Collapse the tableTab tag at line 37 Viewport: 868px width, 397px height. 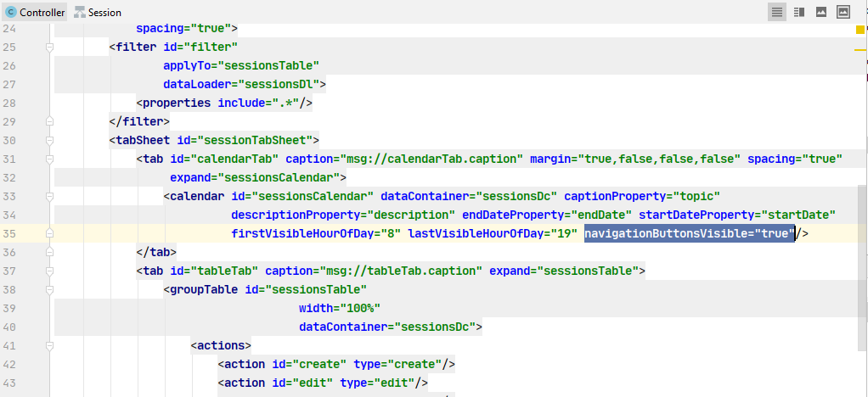click(x=50, y=271)
